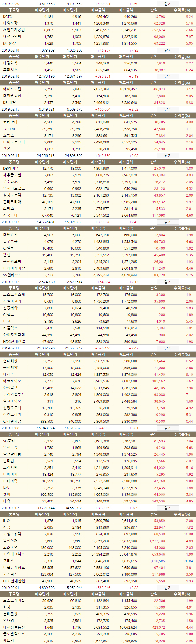The height and width of the screenshot is (644, 196).
Task: Click stock name 한국콜마
Action: click(10, 215)
